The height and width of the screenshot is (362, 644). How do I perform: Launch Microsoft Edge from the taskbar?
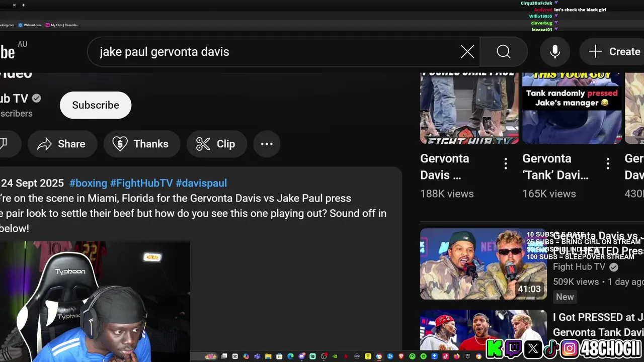pos(290,356)
